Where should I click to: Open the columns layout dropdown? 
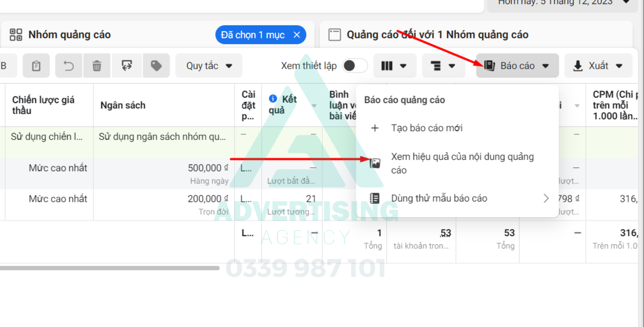coord(395,66)
